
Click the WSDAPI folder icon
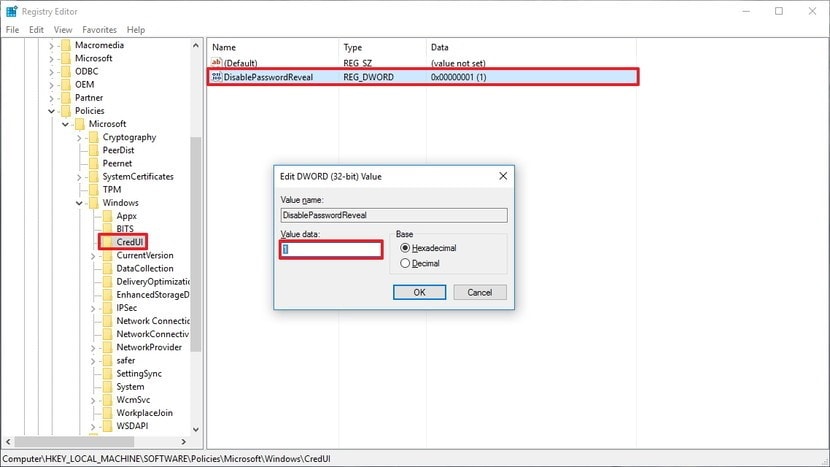pos(107,426)
